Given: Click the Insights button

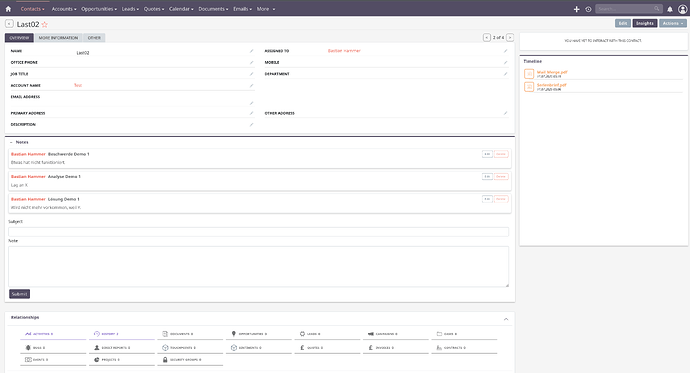Looking at the screenshot, I should point(645,23).
